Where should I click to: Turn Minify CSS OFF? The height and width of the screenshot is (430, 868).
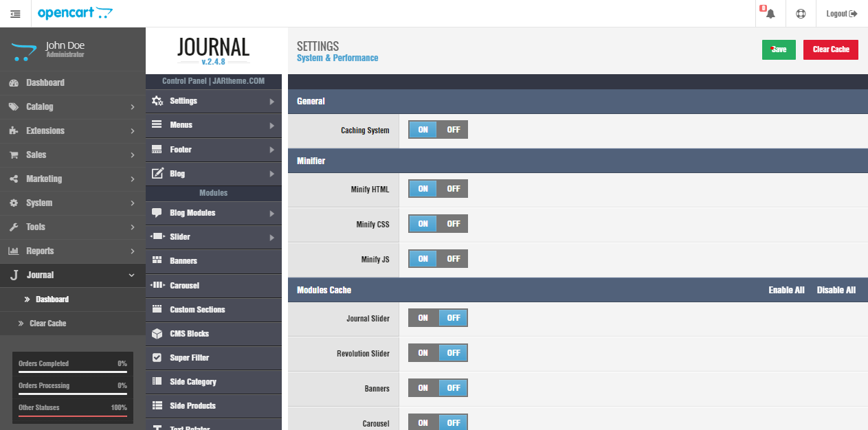click(454, 224)
